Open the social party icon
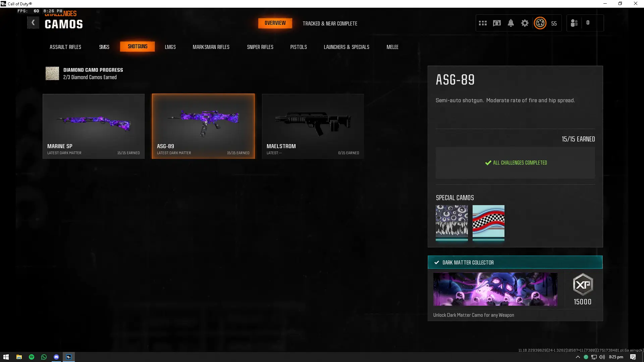 (574, 23)
